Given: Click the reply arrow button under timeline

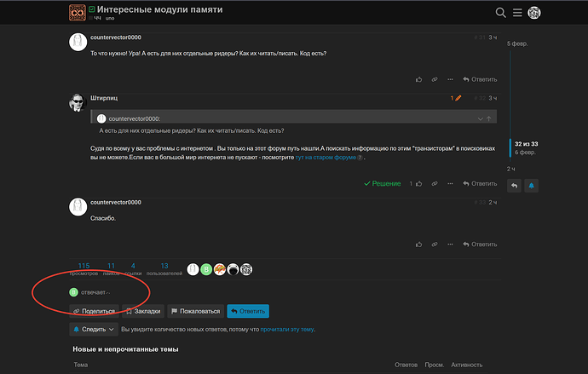Looking at the screenshot, I should 511,184.
